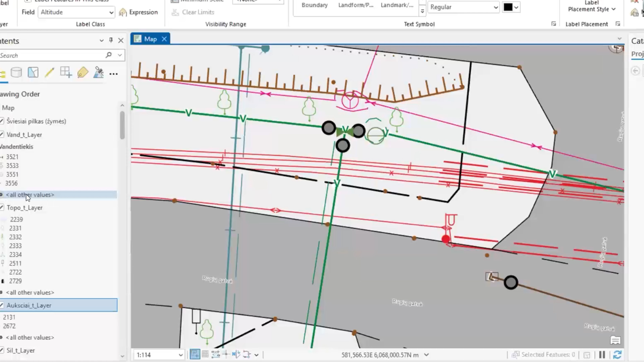Open the label Field dropdown
The height and width of the screenshot is (362, 644).
click(77, 12)
